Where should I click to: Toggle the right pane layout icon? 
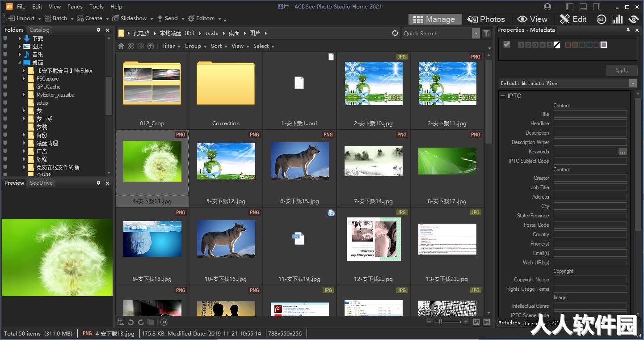596,7
